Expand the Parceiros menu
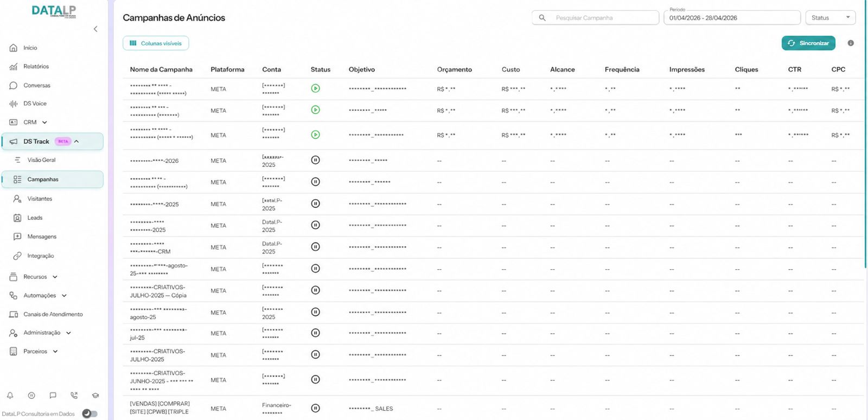This screenshot has height=420, width=868. pos(55,352)
